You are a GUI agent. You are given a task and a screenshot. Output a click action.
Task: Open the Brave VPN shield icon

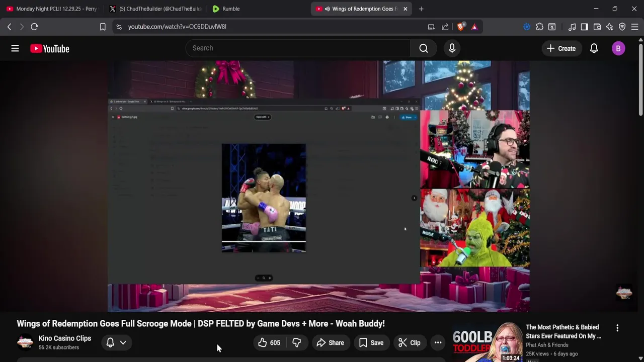622,27
